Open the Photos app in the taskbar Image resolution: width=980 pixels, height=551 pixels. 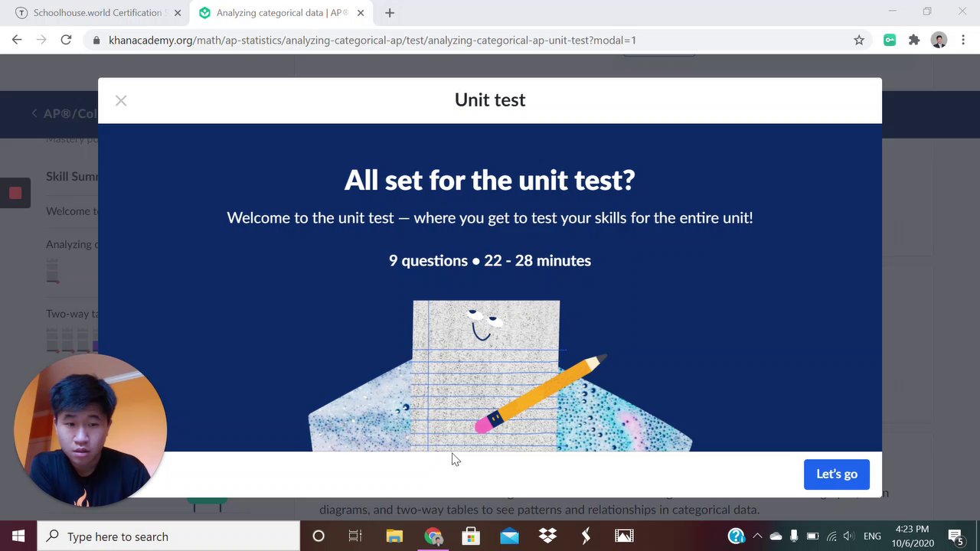click(624, 536)
